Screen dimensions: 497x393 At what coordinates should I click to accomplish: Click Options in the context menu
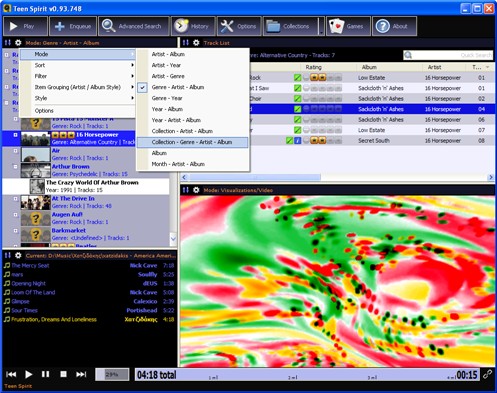(78, 111)
